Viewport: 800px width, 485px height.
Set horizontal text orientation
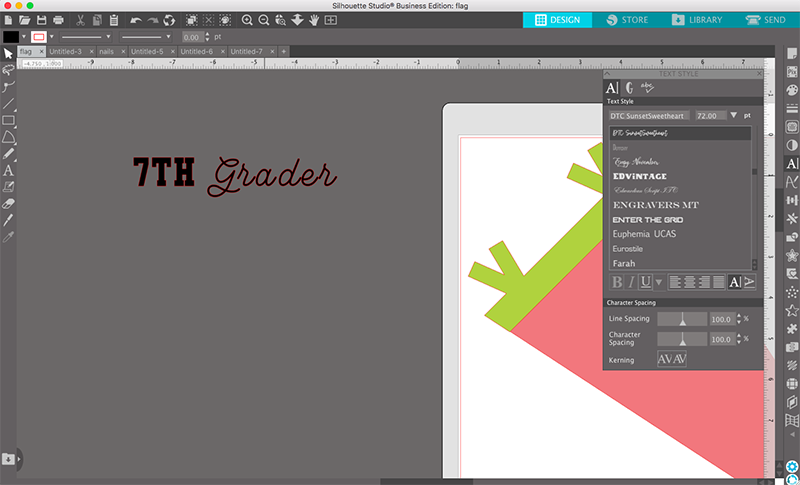735,282
